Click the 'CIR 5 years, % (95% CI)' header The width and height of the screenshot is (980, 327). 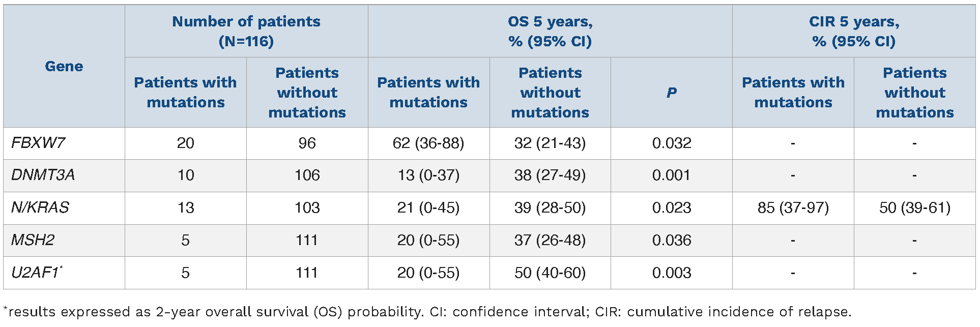coord(854,31)
